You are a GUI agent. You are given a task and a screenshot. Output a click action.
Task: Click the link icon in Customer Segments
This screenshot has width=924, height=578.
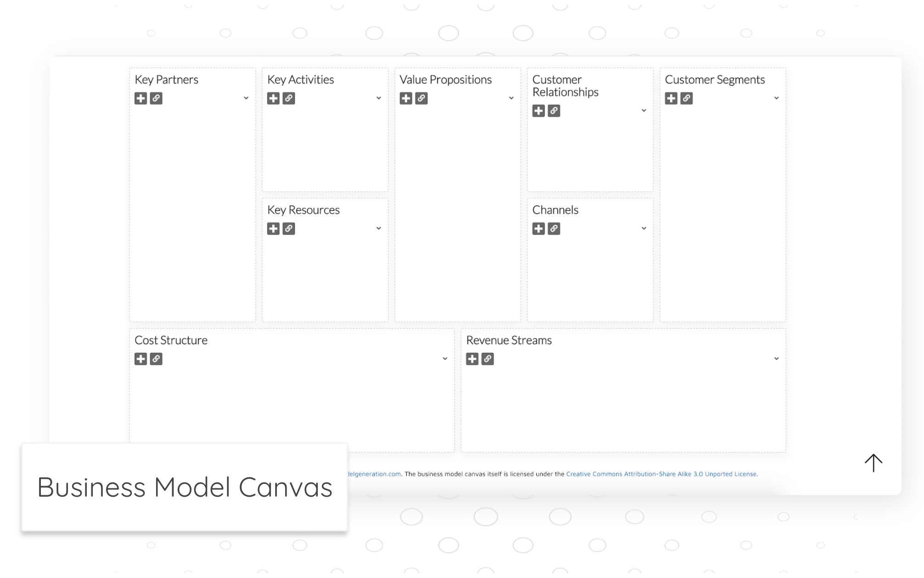pyautogui.click(x=687, y=98)
